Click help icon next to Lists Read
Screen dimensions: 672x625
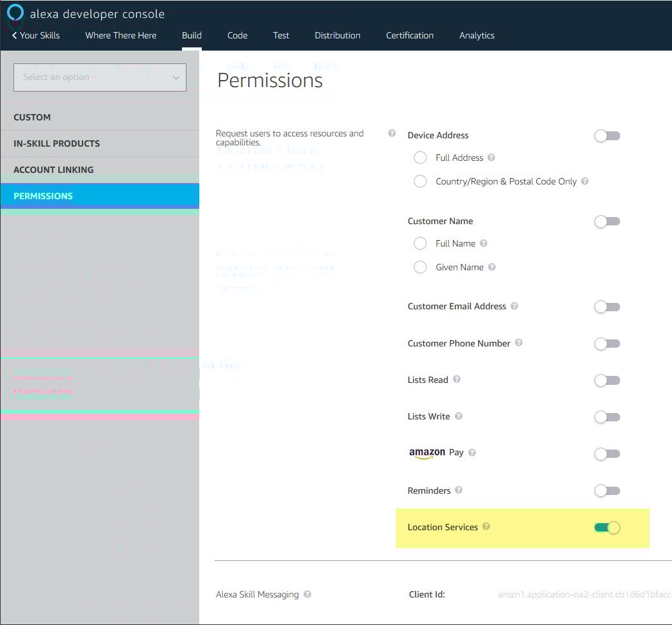tap(457, 379)
